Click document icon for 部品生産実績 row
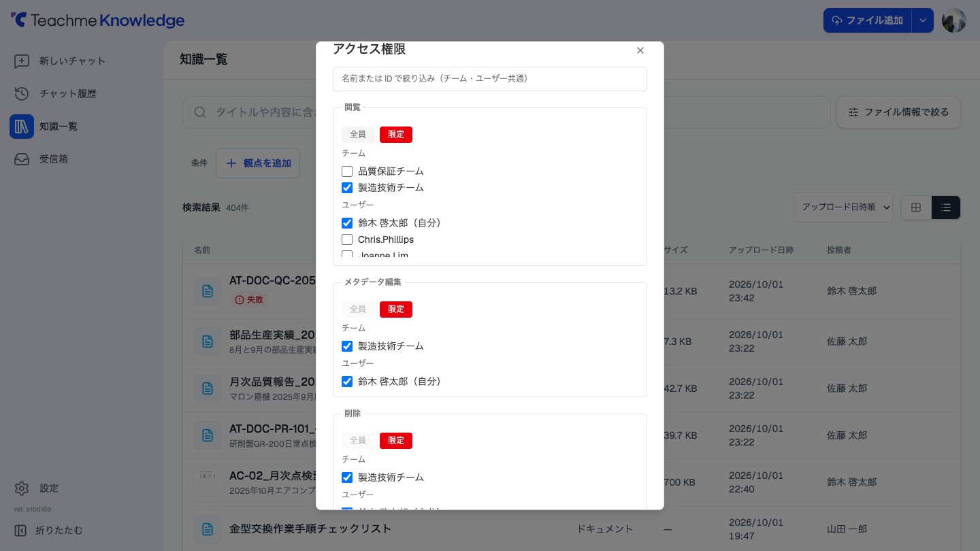This screenshot has width=980, height=551. click(208, 341)
